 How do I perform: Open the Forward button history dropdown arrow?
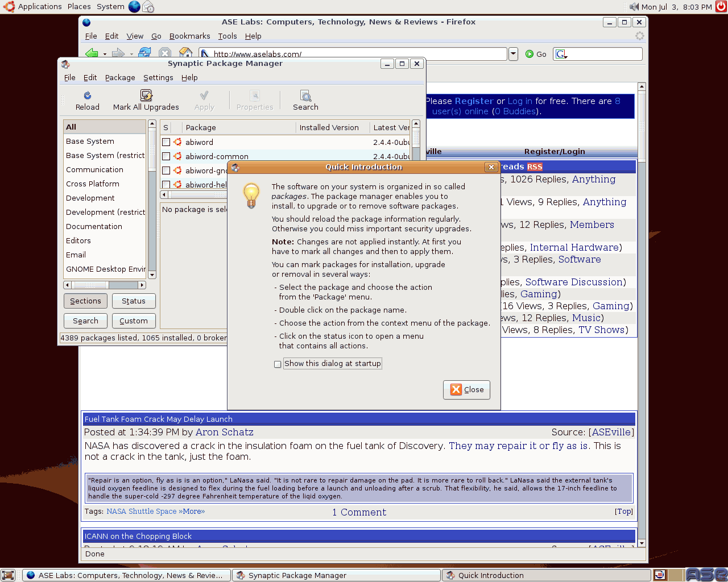point(131,54)
